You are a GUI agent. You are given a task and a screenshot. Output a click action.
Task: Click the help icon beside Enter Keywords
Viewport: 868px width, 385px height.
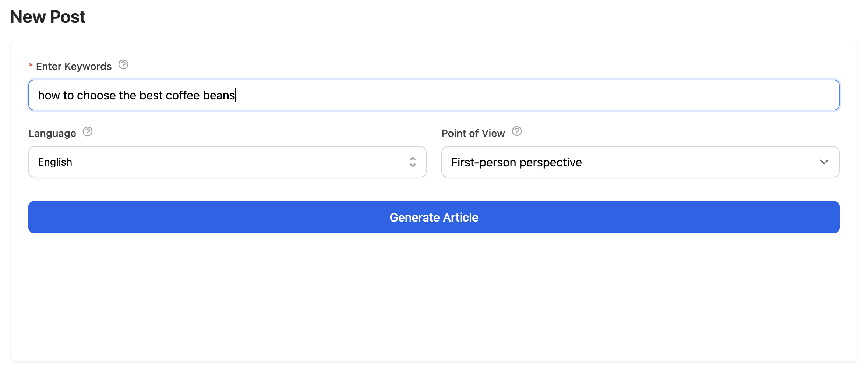[123, 65]
